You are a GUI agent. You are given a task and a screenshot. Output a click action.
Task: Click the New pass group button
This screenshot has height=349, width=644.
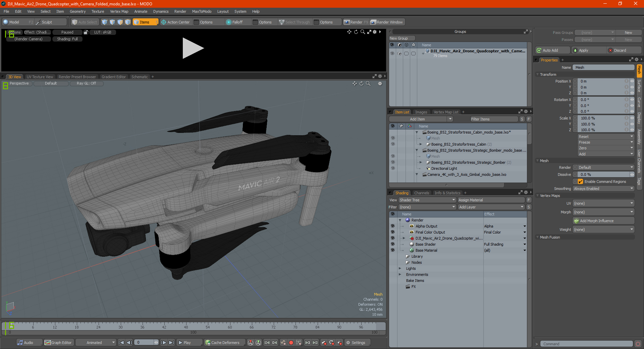[628, 33]
